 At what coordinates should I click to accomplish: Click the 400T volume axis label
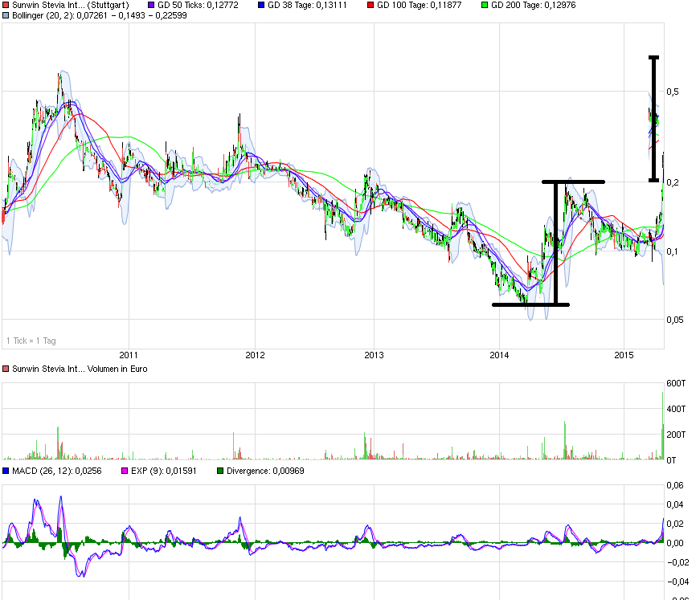click(676, 409)
